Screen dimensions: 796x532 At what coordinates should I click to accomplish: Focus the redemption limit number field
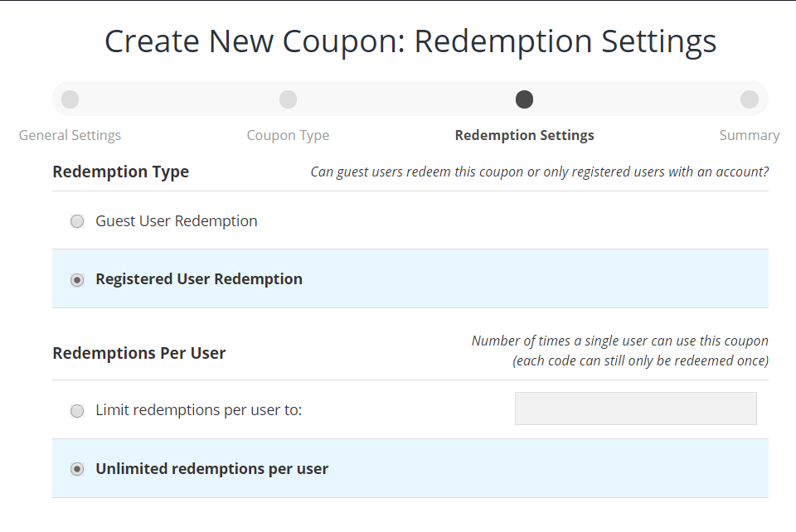click(635, 409)
